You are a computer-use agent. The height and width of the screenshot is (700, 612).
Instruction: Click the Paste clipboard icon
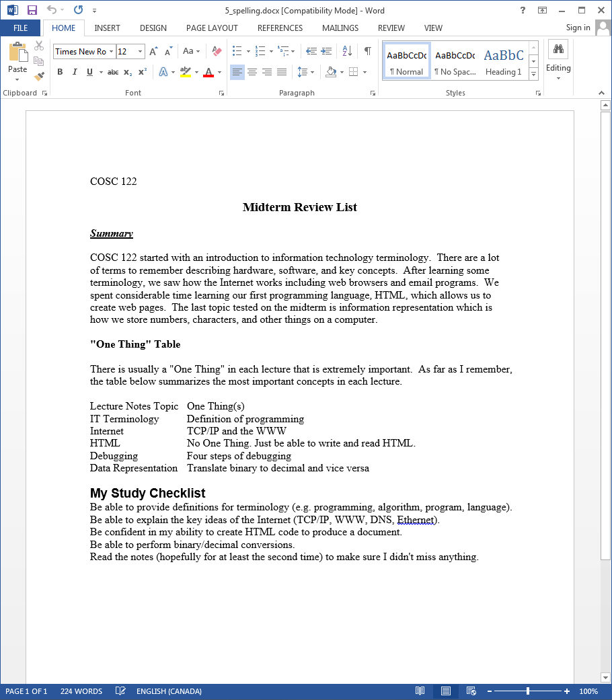18,52
